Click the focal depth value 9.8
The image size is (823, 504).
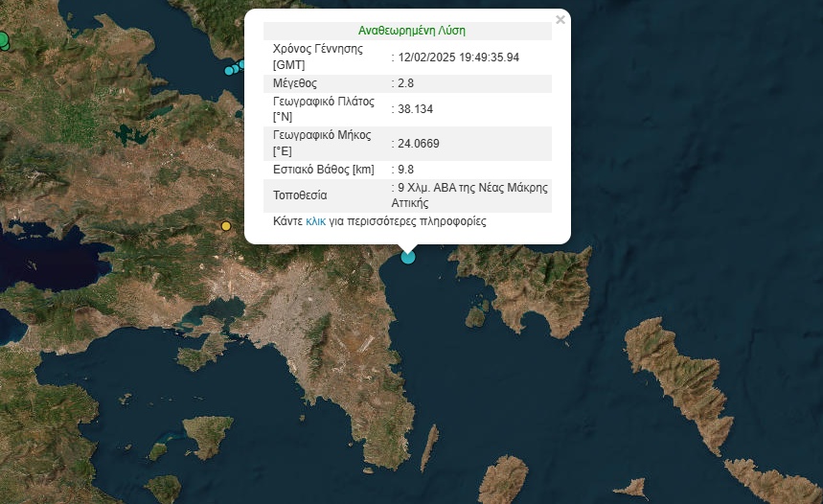click(406, 170)
